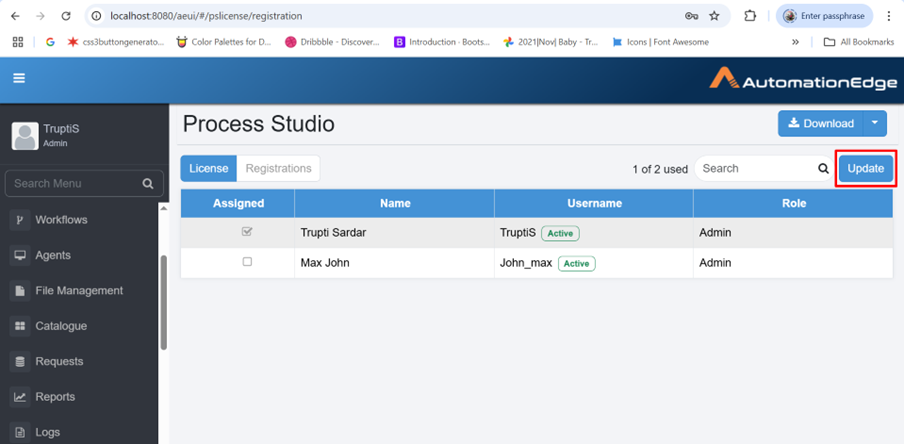Toggle Trupti Sardar's Assigned checkbox

(x=247, y=232)
